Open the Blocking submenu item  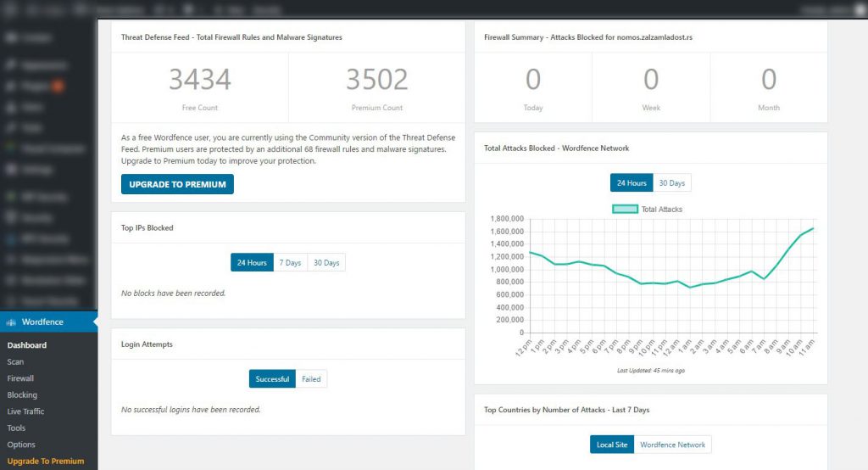point(22,395)
